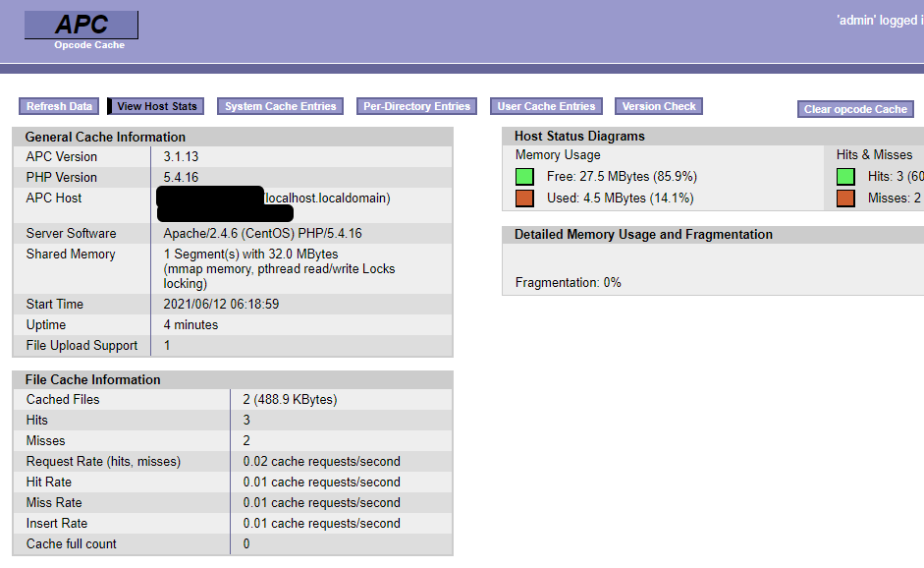Click the green Hits legend square

click(845, 177)
